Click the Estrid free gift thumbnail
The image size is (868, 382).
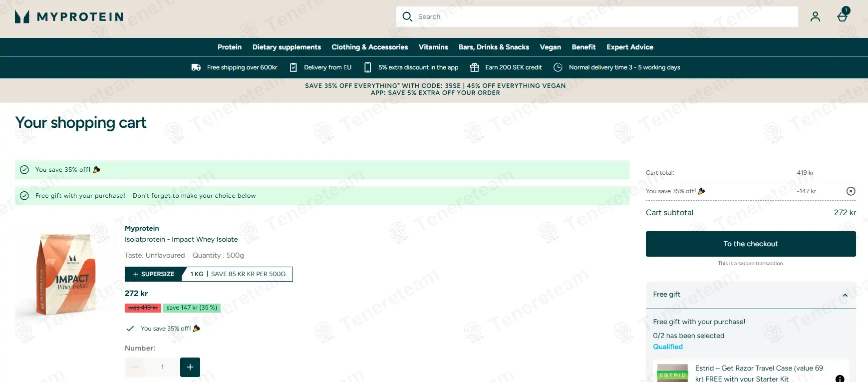[672, 373]
